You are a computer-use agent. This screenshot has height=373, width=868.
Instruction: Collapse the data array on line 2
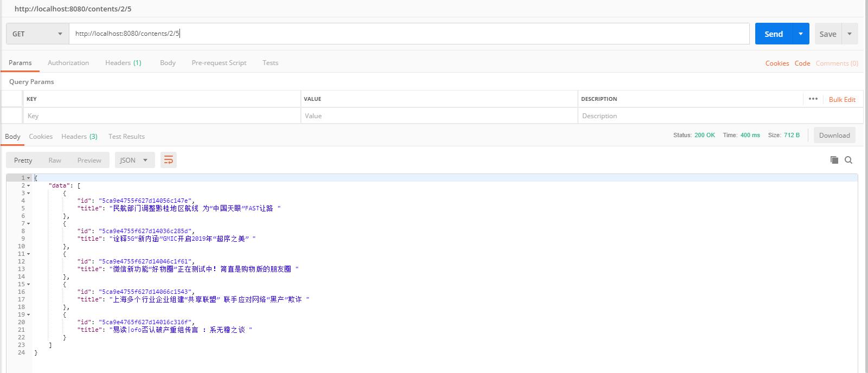(29, 186)
